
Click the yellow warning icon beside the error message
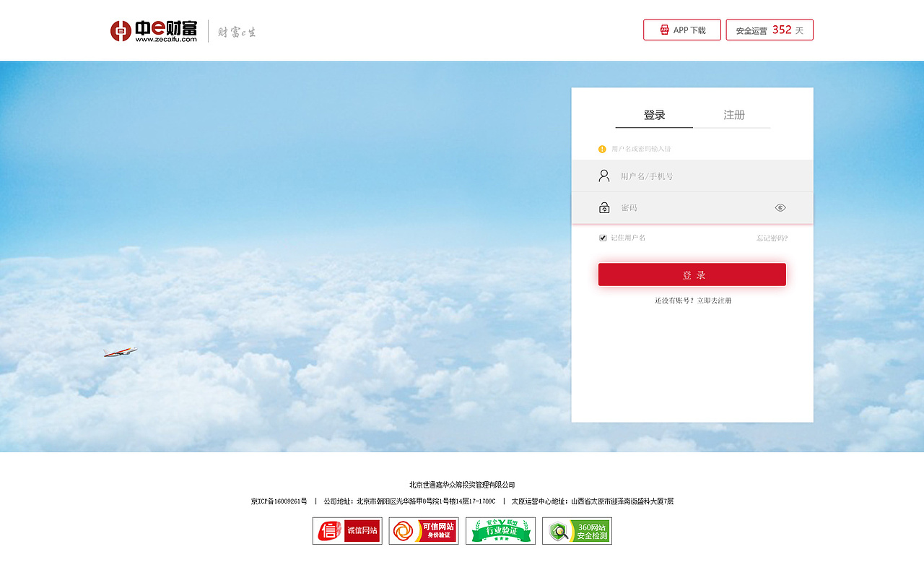pos(601,149)
